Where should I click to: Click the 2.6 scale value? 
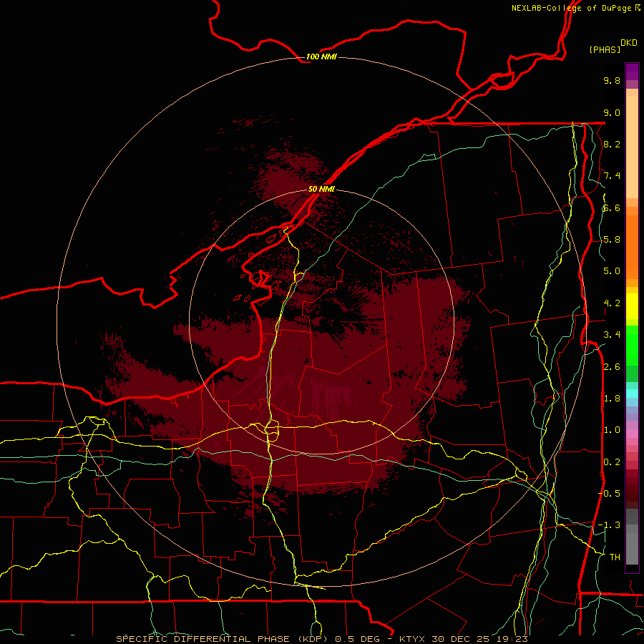612,367
